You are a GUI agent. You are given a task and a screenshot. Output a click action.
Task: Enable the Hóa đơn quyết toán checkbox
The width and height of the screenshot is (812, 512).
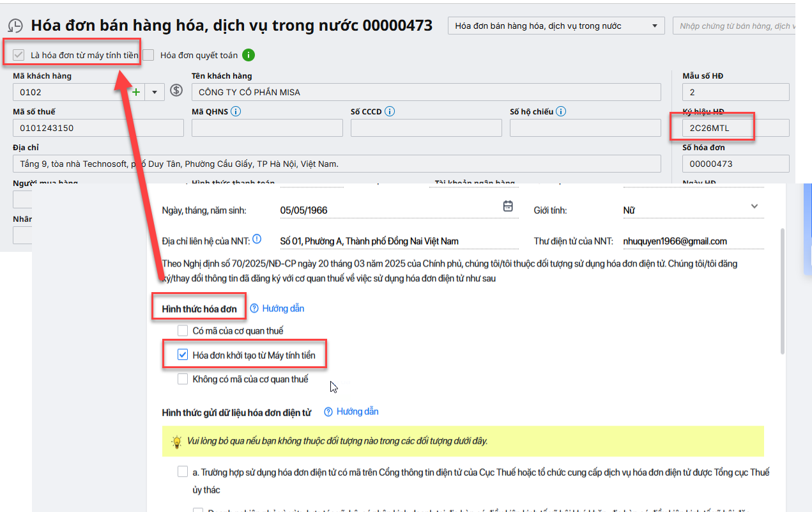[148, 55]
